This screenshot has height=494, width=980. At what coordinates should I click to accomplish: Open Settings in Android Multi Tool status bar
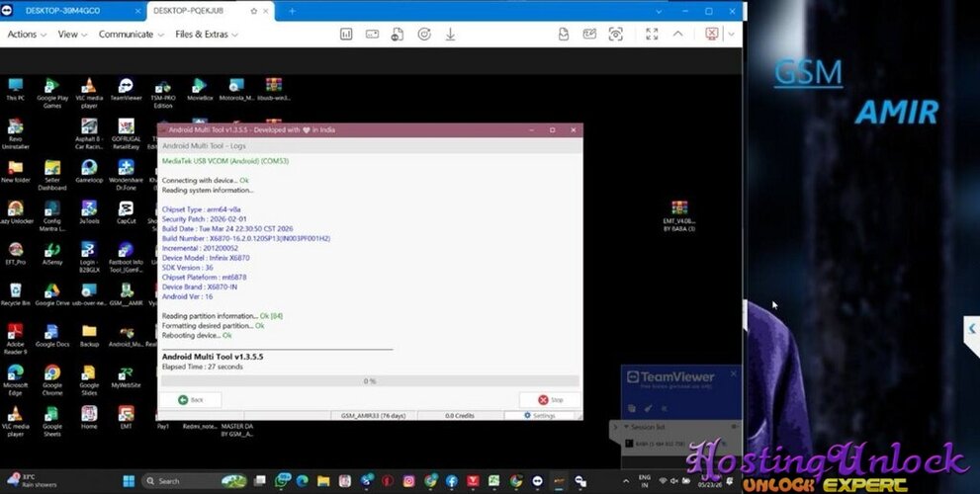point(539,415)
